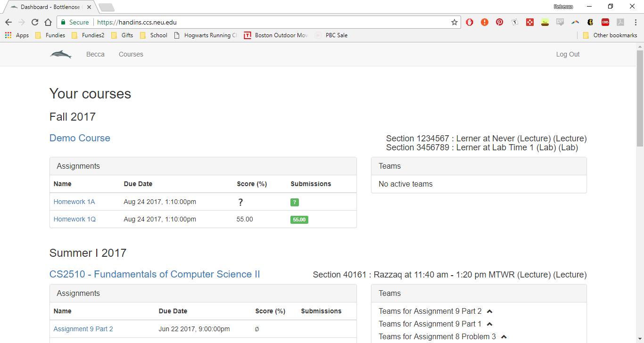Image resolution: width=644 pixels, height=343 pixels.
Task: Open the Becca profile menu item
Action: (95, 54)
